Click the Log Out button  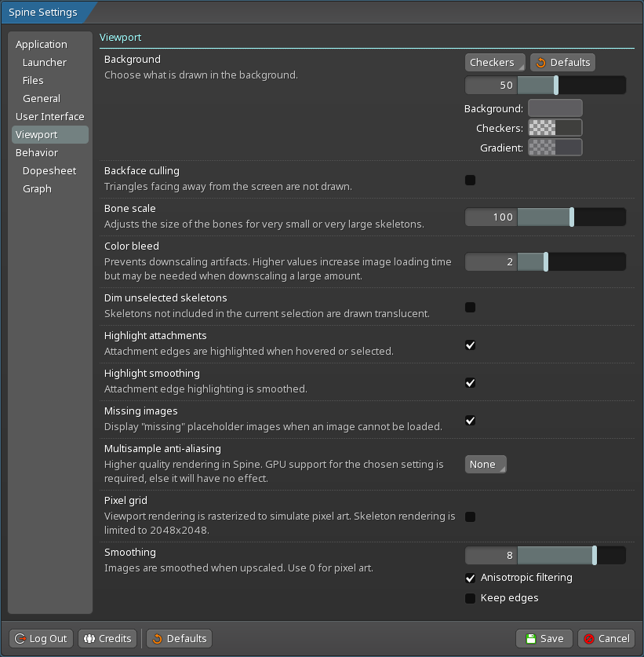(x=41, y=638)
